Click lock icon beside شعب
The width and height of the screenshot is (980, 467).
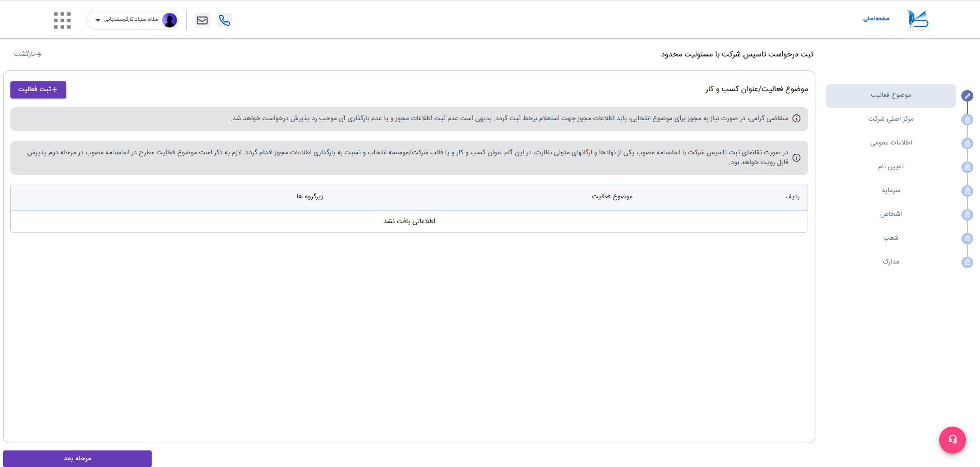(967, 239)
